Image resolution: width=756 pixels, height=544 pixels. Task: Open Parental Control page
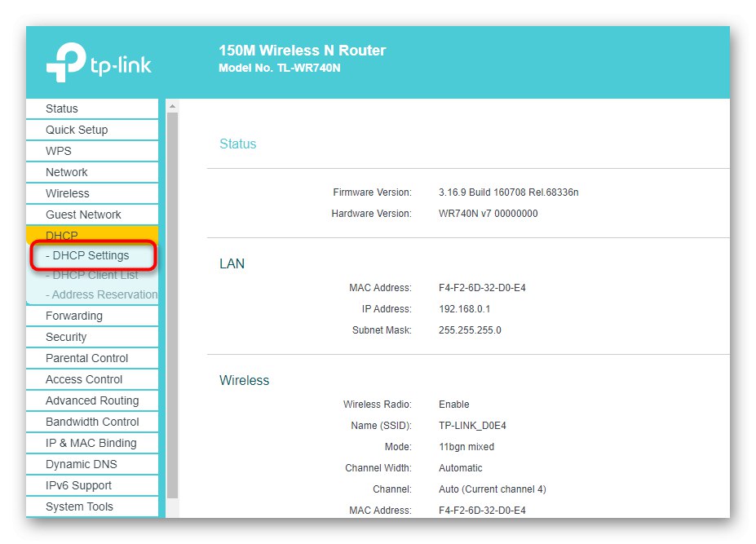coord(92,358)
